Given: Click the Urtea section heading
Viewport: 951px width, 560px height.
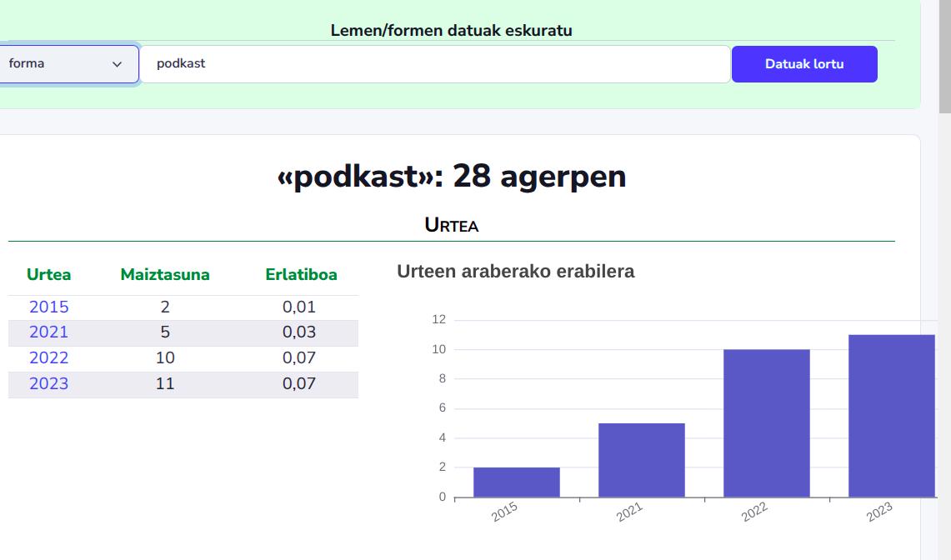Looking at the screenshot, I should click(451, 225).
